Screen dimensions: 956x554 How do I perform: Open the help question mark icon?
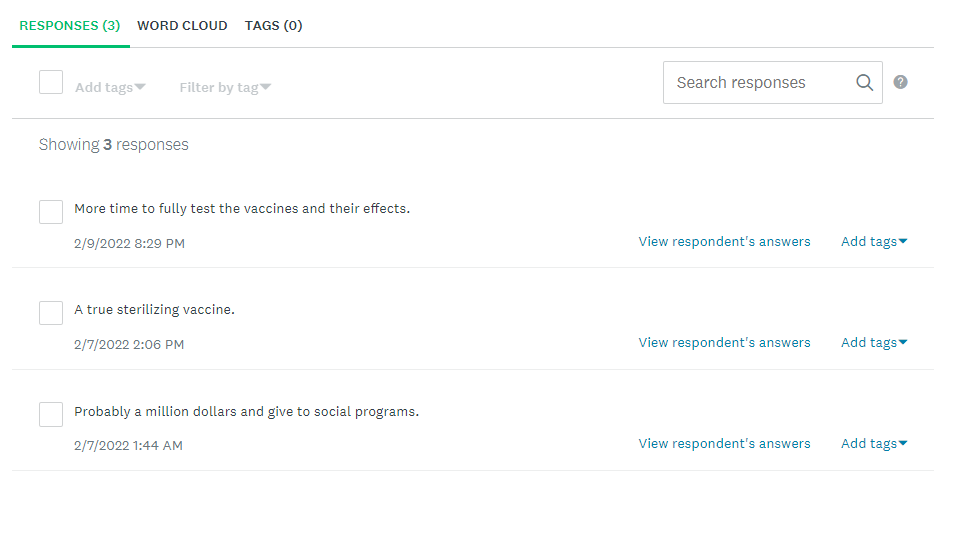900,83
